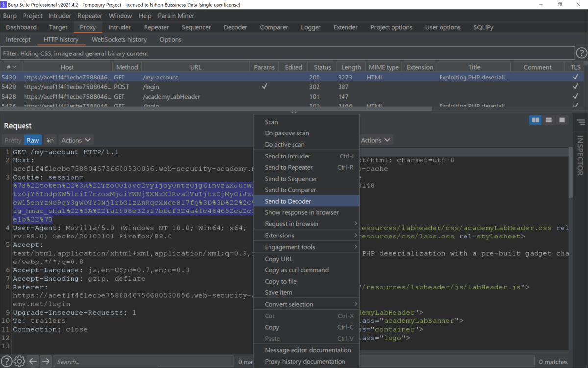Select Copy with Ctrl-C shortcut
This screenshot has height=368, width=588.
tap(306, 327)
